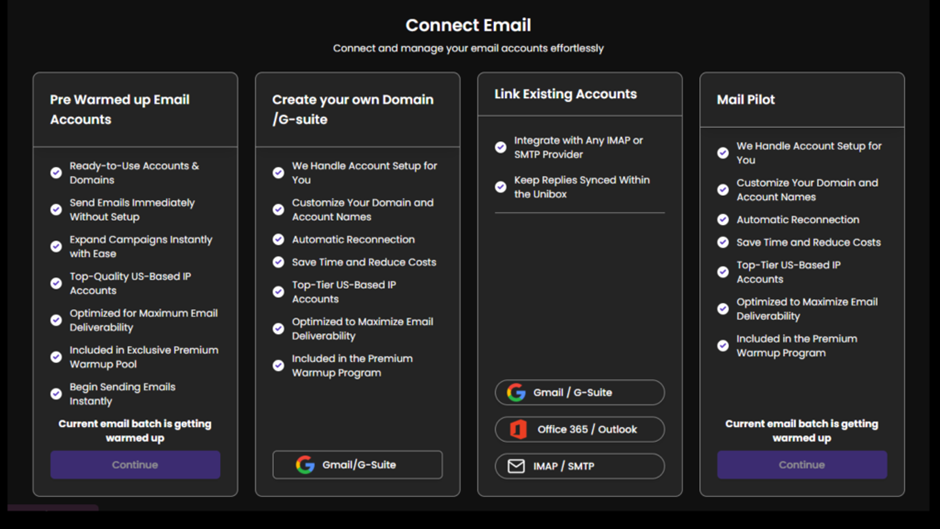Screen dimensions: 940x529
Task: Connect an Office 365 / Outlook account
Action: [x=580, y=429]
